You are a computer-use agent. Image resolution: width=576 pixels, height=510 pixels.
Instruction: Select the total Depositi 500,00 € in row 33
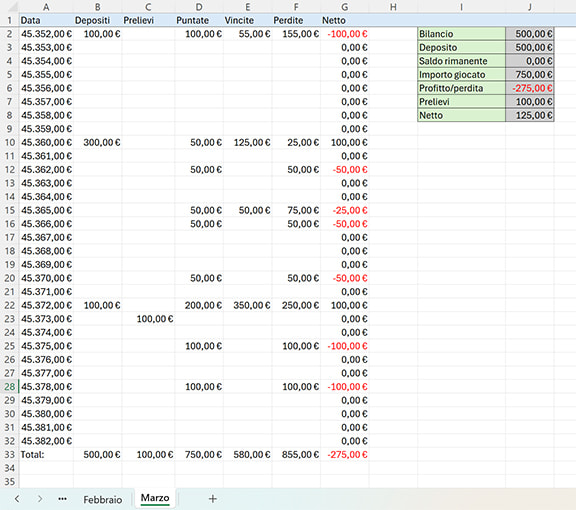98,455
